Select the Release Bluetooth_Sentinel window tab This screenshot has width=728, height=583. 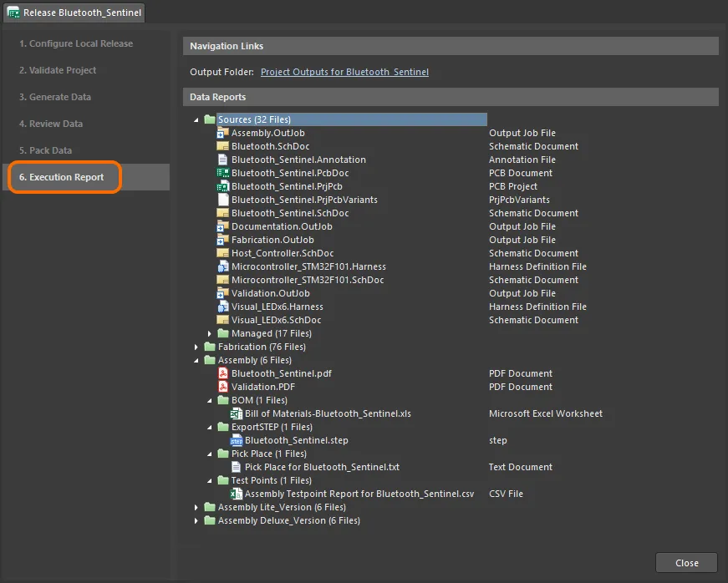(74, 13)
